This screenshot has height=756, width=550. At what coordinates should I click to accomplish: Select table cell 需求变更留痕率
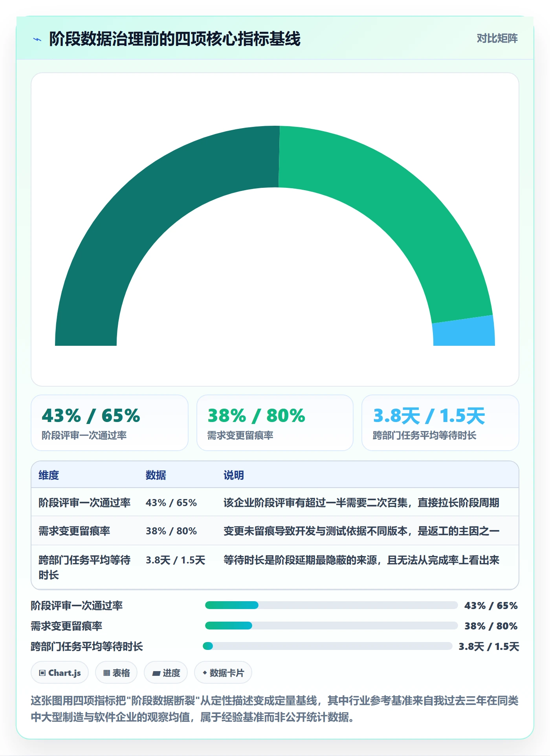(74, 531)
